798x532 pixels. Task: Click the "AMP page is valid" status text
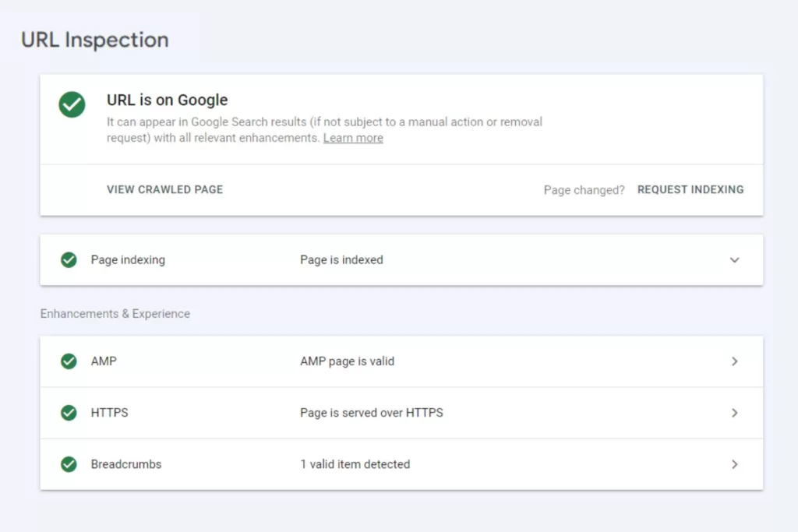[347, 361]
